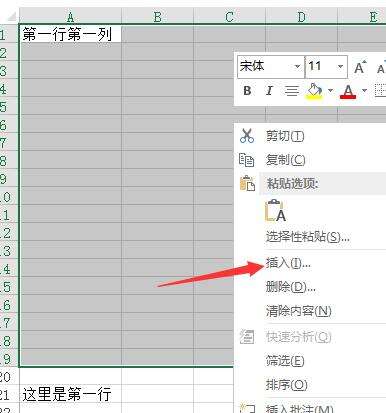Choose 删除(D)... from context menu
The height and width of the screenshot is (413, 386).
point(290,287)
